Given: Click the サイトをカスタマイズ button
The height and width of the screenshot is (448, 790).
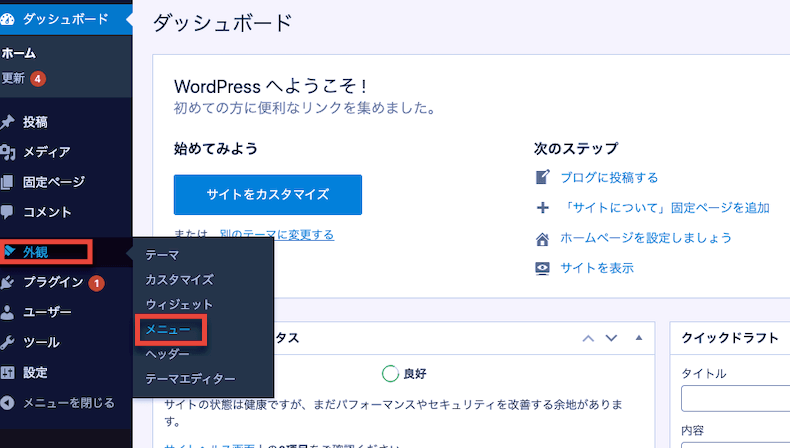Looking at the screenshot, I should (268, 195).
